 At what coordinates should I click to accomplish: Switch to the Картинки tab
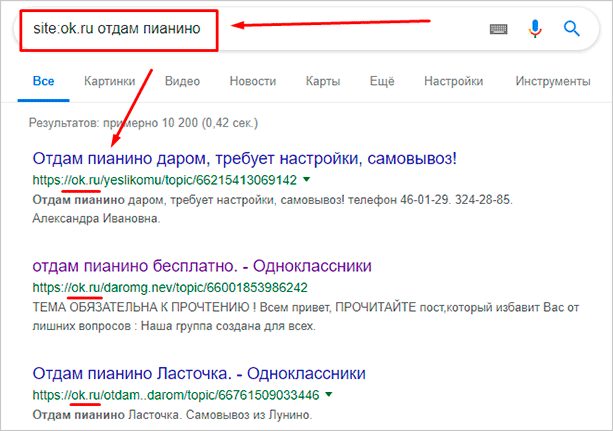(x=110, y=80)
